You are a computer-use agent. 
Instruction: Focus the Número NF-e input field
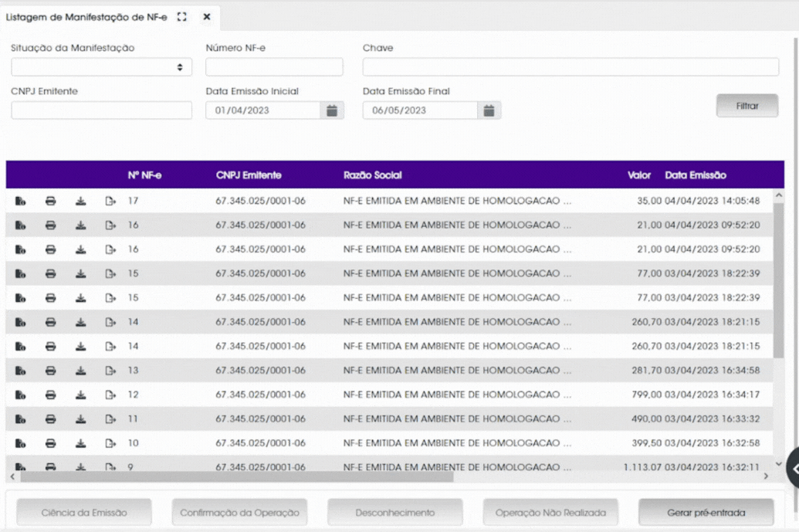274,67
